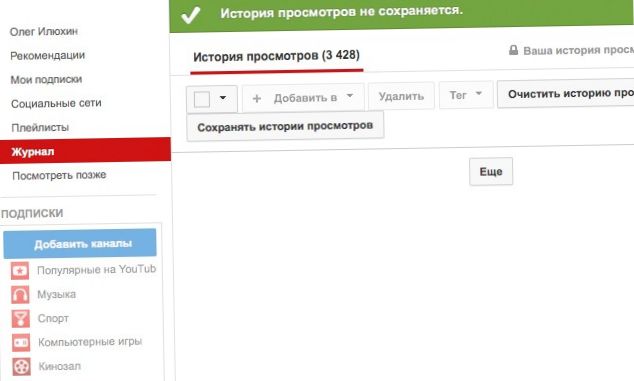Click the plus icon on Добавить в
This screenshot has height=381, width=634.
tap(257, 98)
